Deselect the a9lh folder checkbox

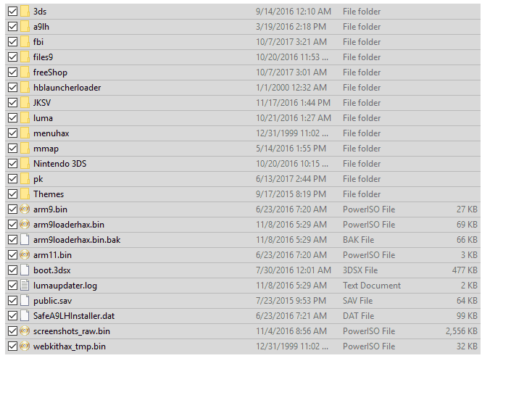pyautogui.click(x=12, y=27)
